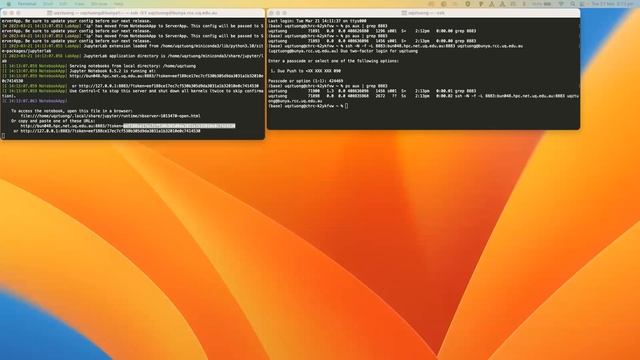Click the file:///home nbserver open.html path
This screenshot has width=640, height=360.
tap(110, 116)
